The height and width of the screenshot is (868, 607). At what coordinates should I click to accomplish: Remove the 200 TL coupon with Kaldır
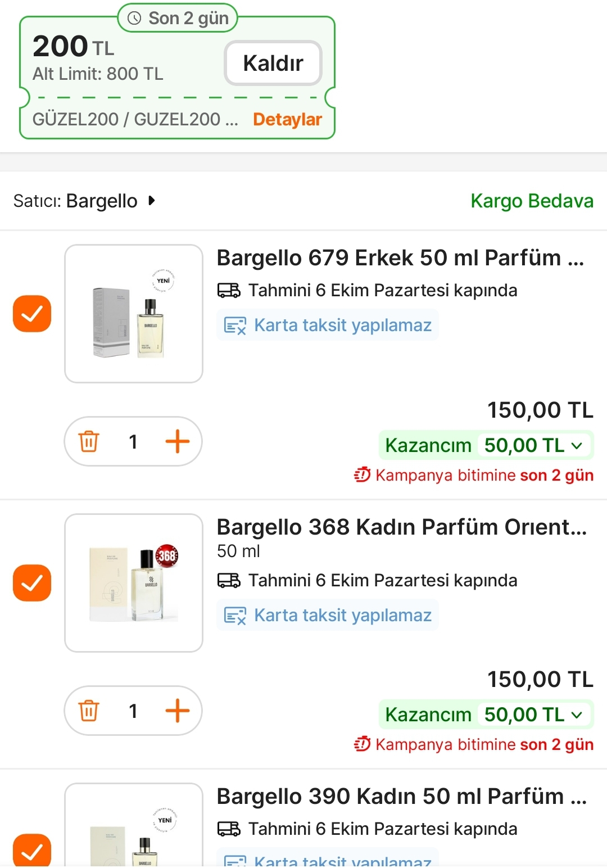[273, 63]
